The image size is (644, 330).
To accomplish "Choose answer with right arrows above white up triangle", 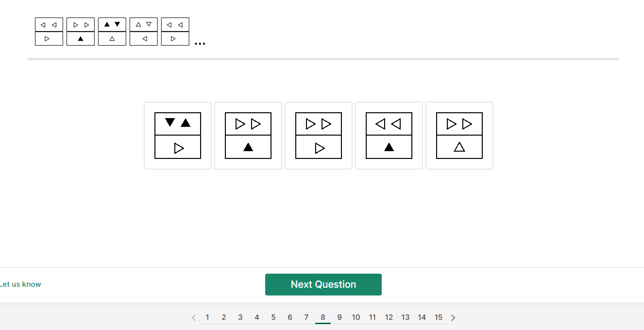I will tap(459, 136).
